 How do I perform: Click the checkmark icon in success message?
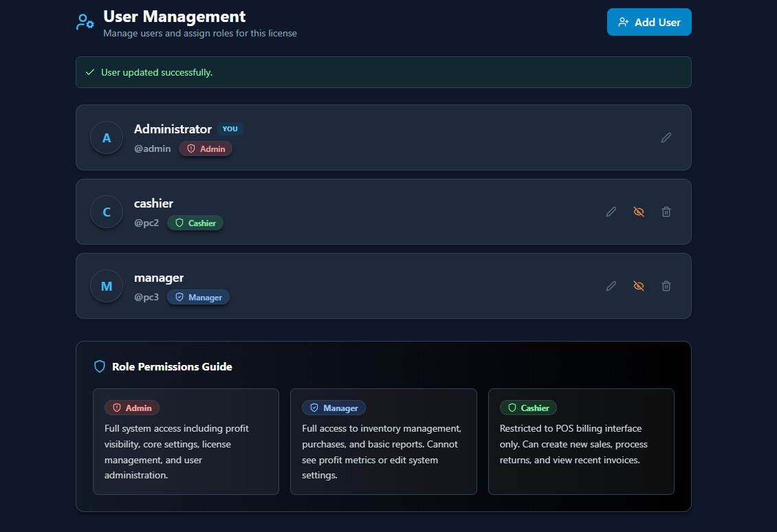(89, 72)
